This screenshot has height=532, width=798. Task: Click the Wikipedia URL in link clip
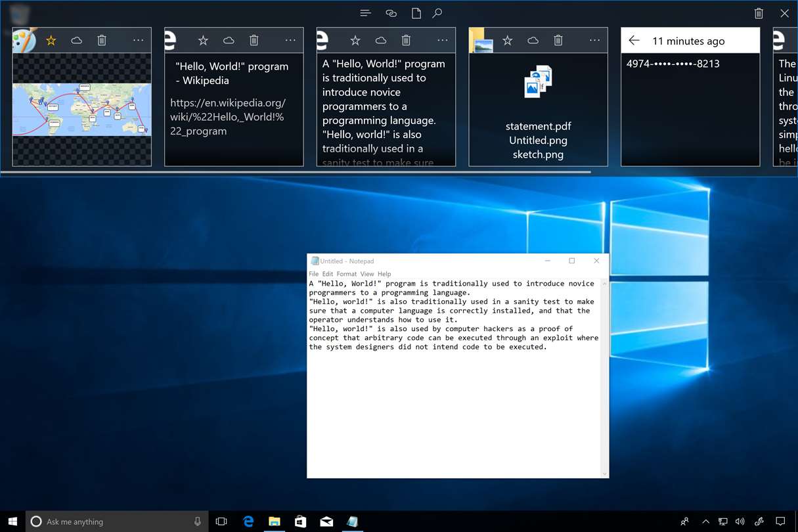(x=228, y=117)
